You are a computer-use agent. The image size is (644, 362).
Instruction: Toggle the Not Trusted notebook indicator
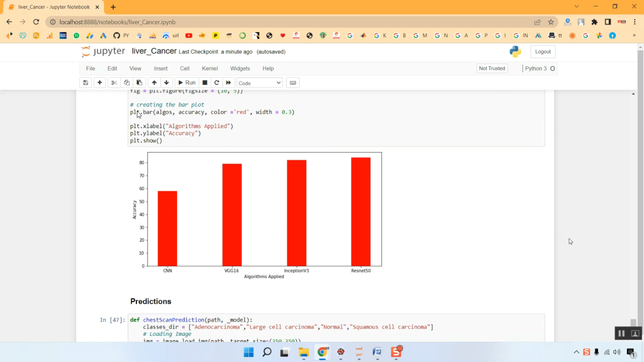click(x=492, y=69)
